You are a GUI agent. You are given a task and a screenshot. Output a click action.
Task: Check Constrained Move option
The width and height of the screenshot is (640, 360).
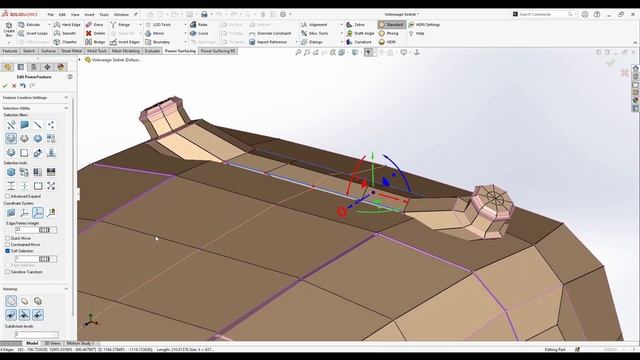[7, 244]
